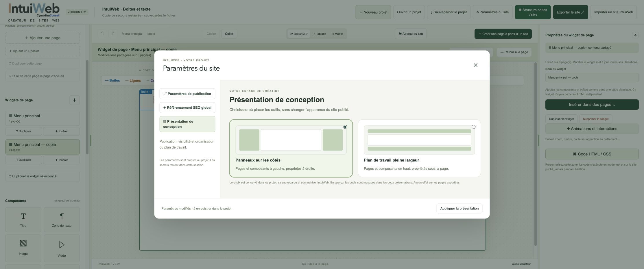Switch to Tablette view
The height and width of the screenshot is (269, 644).
pos(320,34)
